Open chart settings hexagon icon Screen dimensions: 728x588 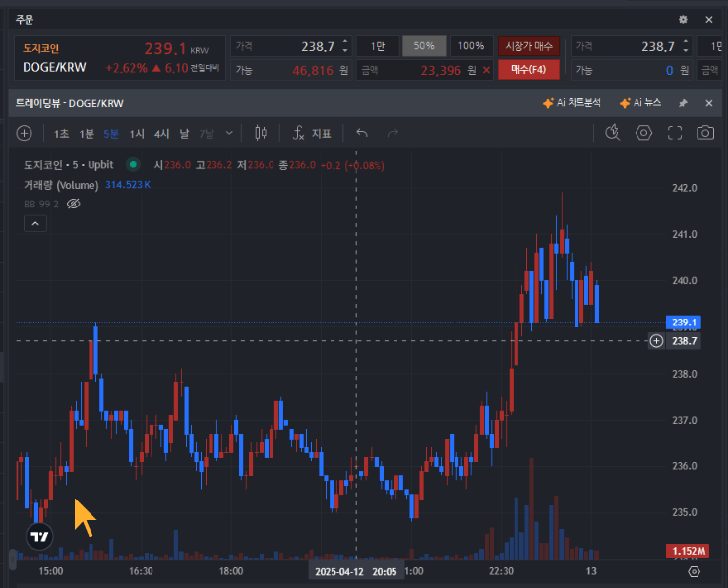[643, 133]
